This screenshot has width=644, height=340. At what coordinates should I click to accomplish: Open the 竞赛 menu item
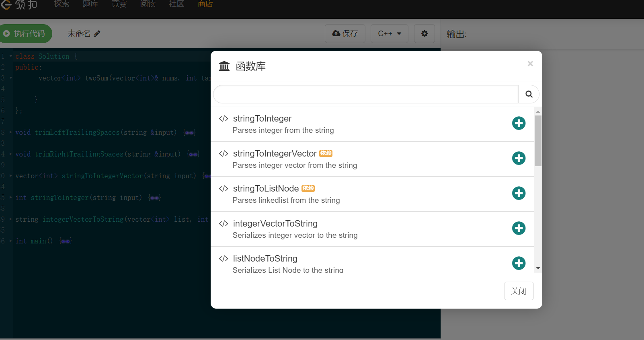119,4
